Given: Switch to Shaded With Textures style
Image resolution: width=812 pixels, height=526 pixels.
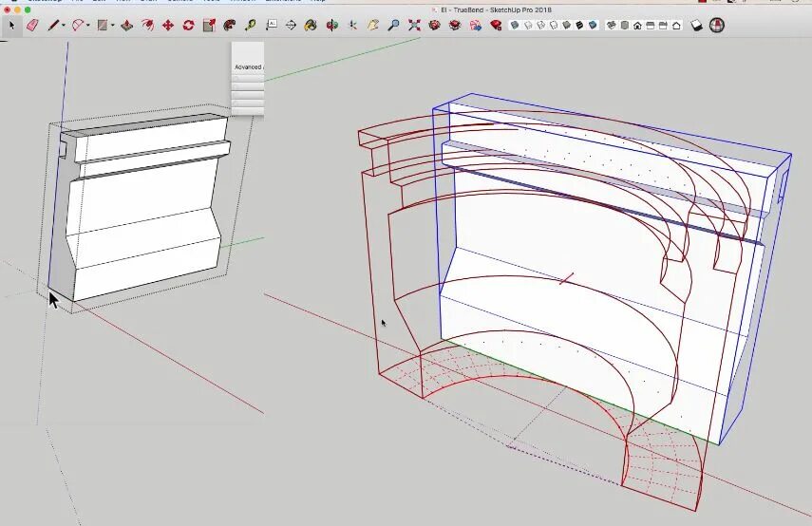Looking at the screenshot, I should coord(579,25).
